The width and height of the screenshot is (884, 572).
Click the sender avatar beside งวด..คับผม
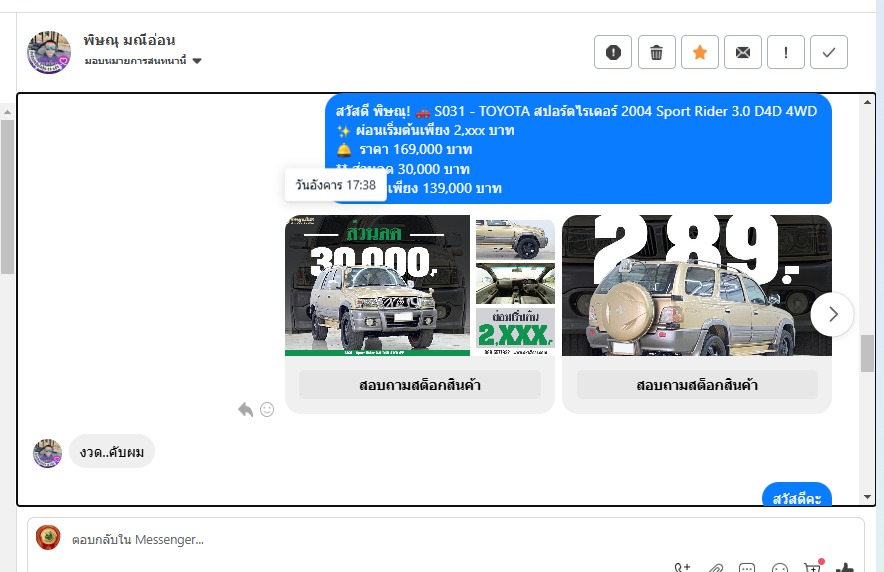[48, 453]
